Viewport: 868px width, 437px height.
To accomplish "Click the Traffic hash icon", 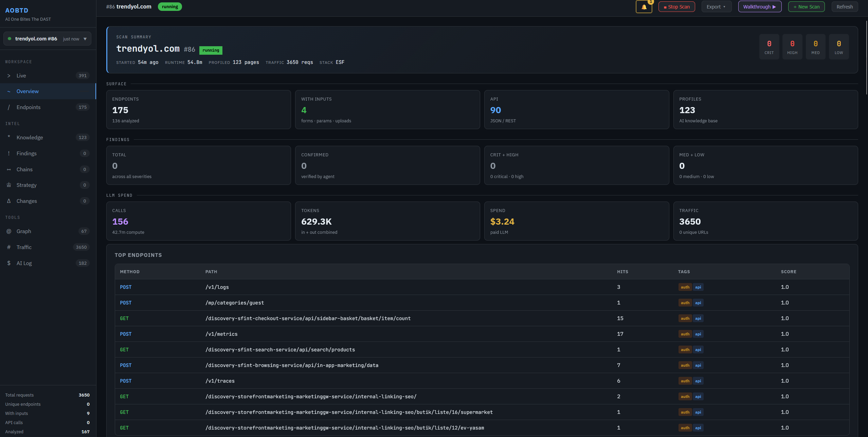I will tap(9, 247).
